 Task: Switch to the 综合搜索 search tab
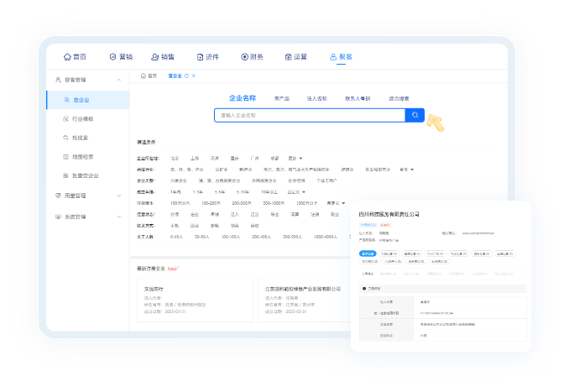400,98
